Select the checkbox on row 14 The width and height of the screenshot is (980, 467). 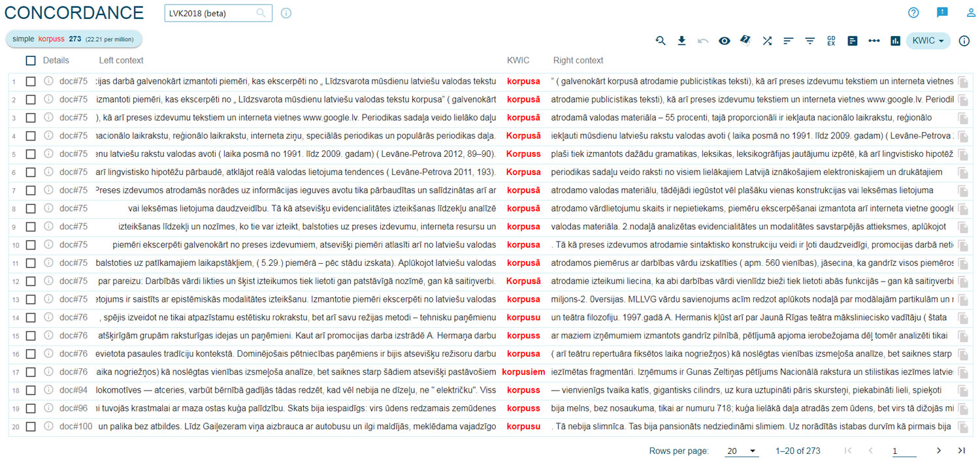[31, 317]
